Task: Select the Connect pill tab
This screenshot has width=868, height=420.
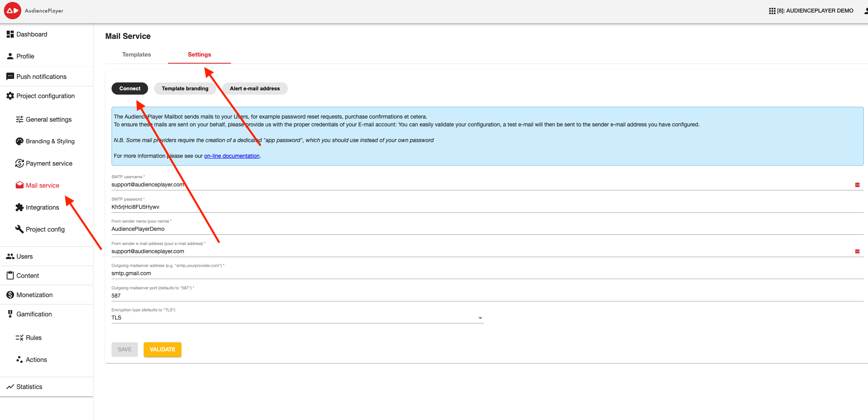Action: [130, 89]
